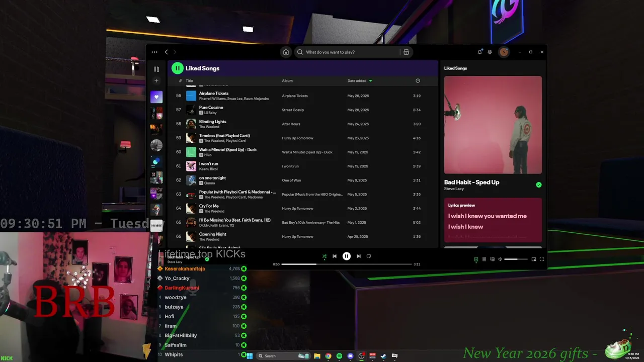Open artist Lil Baby link
644x362 pixels.
[x=210, y=113]
